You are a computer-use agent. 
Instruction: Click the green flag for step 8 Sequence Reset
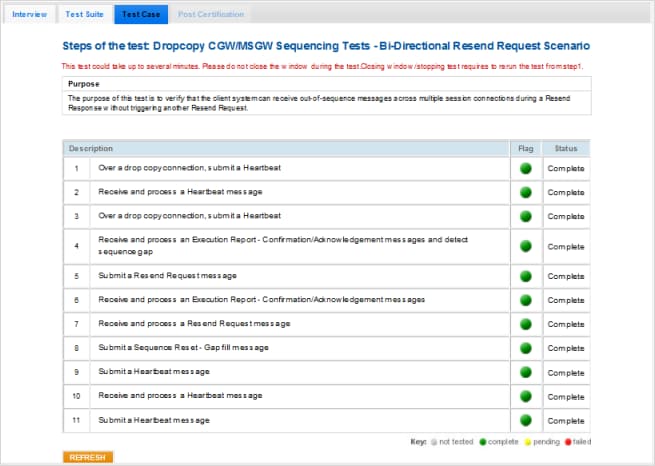pos(525,348)
